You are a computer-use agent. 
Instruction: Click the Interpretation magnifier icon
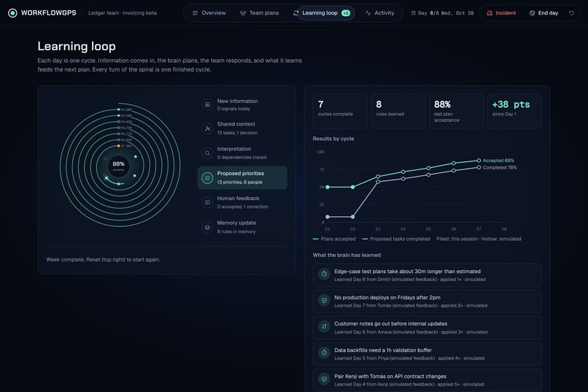(207, 153)
